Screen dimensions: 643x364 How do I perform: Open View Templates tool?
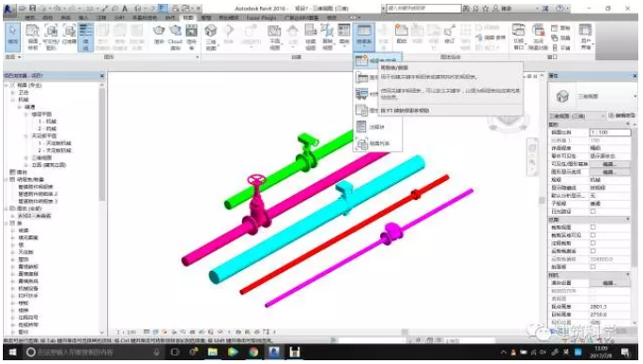33,37
